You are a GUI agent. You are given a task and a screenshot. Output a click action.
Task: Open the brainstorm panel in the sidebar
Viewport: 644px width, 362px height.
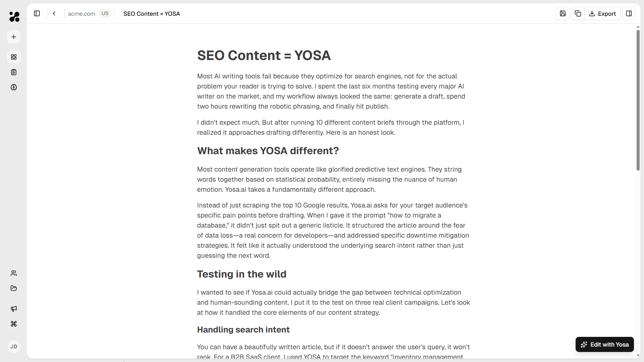click(x=14, y=87)
